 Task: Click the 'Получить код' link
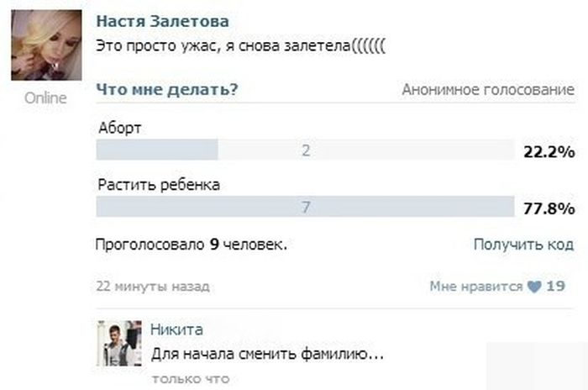pyautogui.click(x=523, y=245)
